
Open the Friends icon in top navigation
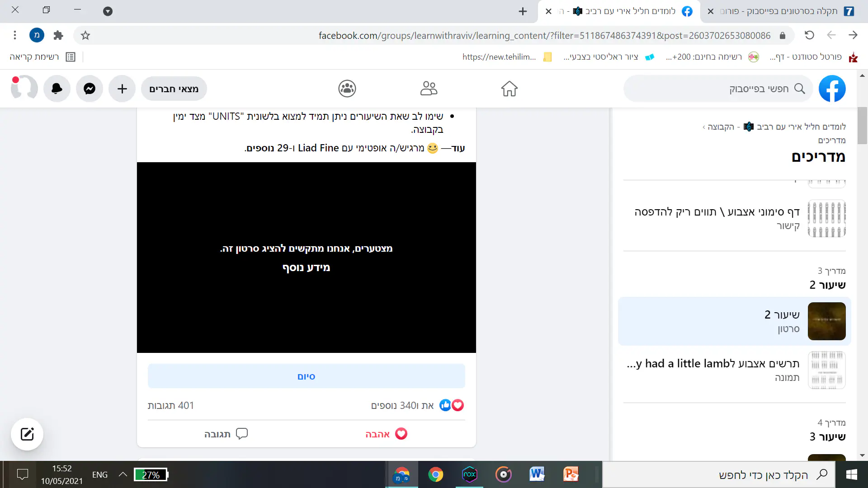click(429, 89)
